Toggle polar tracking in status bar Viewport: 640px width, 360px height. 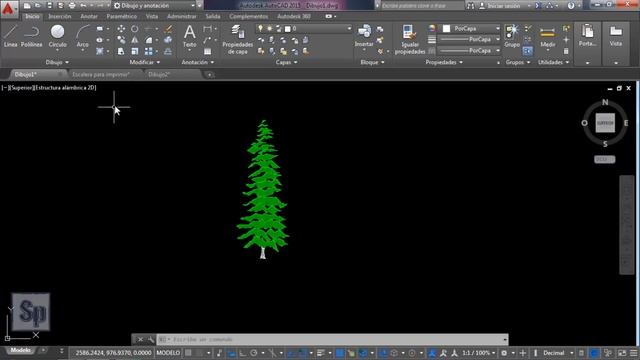click(x=253, y=353)
